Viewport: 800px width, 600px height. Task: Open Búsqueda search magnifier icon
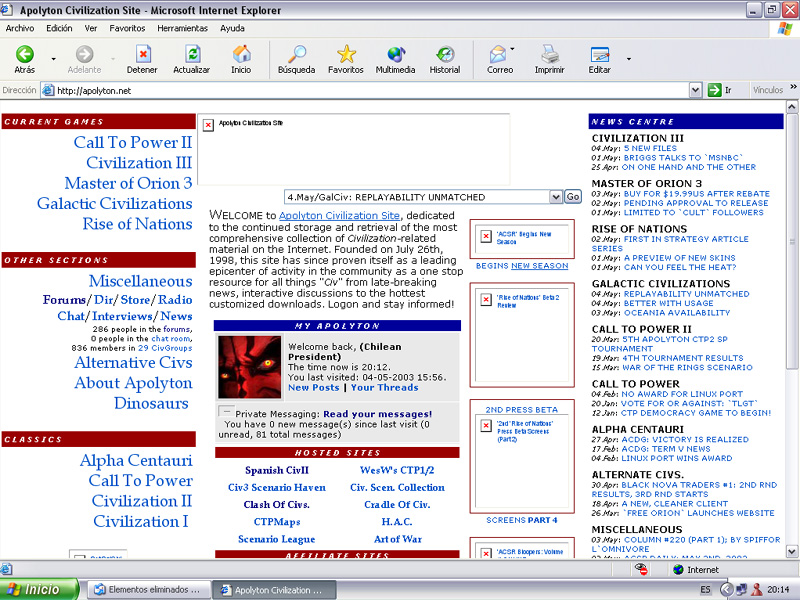pos(296,54)
